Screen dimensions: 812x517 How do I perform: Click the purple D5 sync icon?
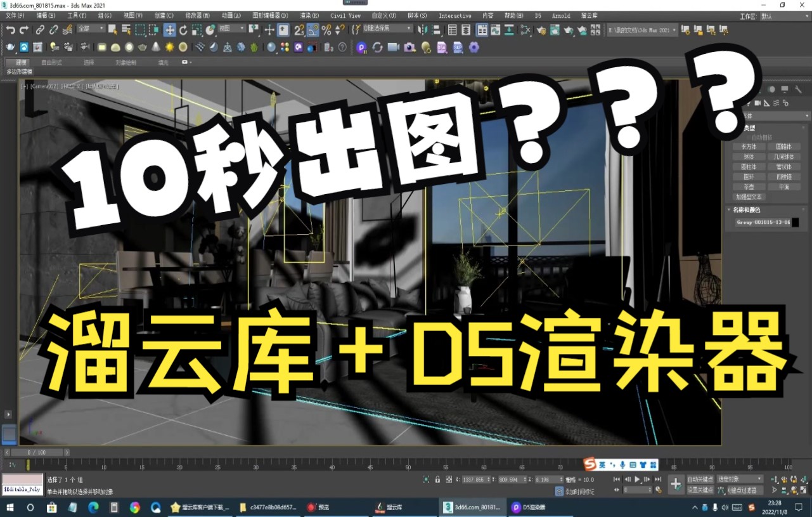pos(361,47)
